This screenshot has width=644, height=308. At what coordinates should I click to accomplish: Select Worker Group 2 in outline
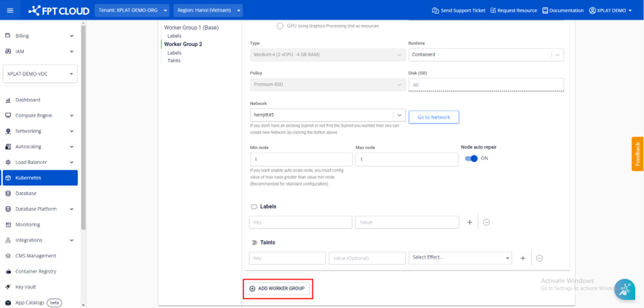183,44
